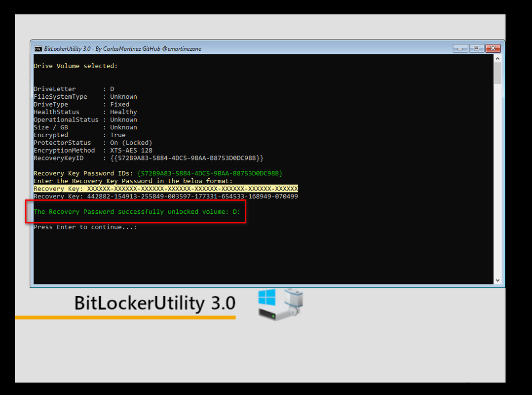The height and width of the screenshot is (395, 532).
Task: Click the DriveType : Fixed line
Action: pos(81,105)
